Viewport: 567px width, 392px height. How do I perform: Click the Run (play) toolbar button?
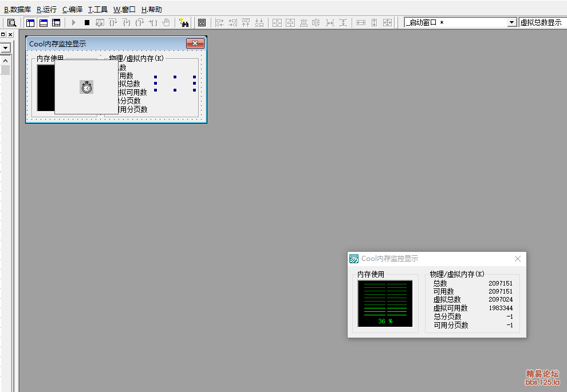point(73,22)
